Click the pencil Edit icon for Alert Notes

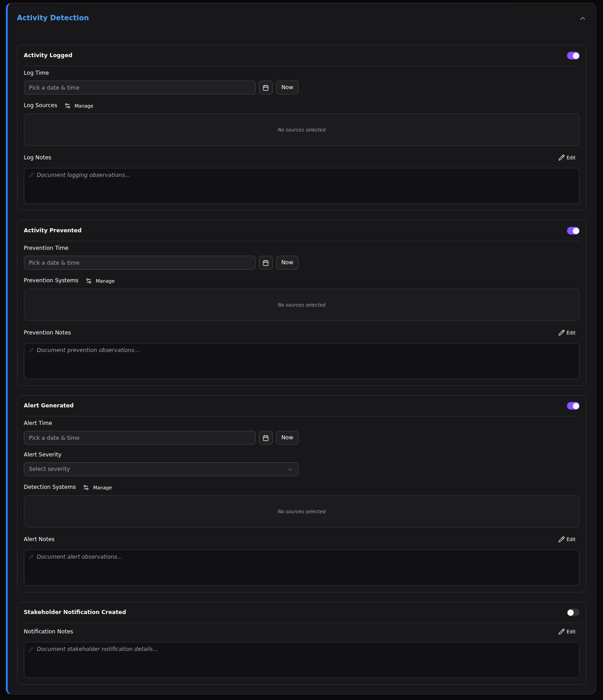click(x=562, y=539)
